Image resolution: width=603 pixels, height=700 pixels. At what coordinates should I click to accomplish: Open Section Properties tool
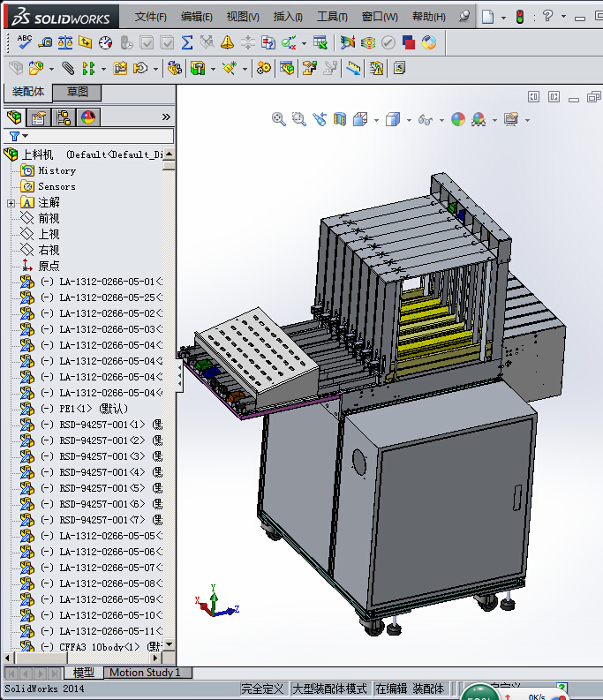pos(86,42)
